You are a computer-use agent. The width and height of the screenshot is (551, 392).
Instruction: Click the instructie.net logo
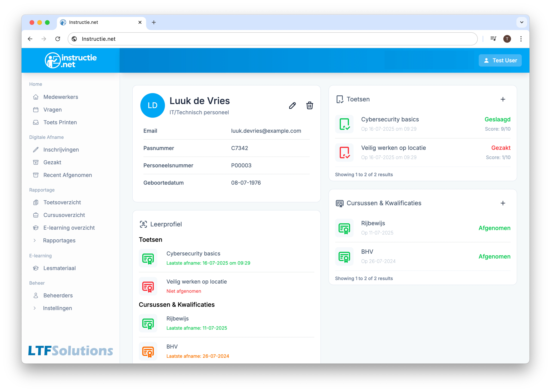71,60
